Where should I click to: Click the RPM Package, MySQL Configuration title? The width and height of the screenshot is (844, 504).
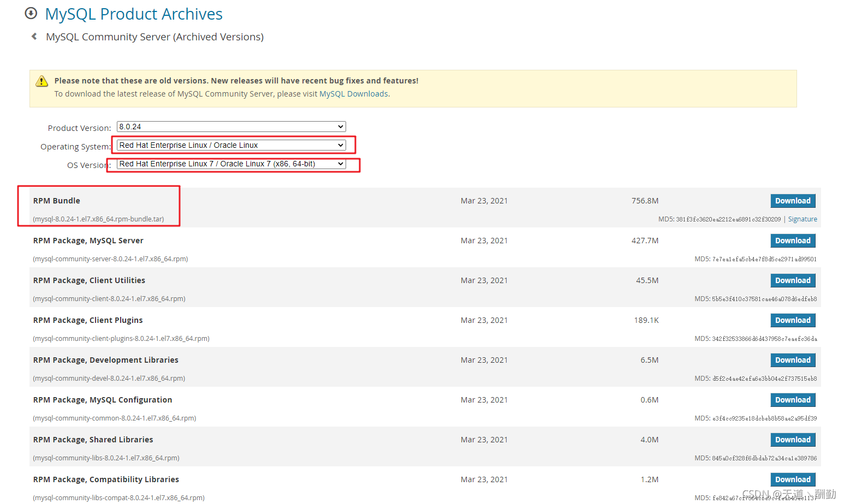(103, 400)
